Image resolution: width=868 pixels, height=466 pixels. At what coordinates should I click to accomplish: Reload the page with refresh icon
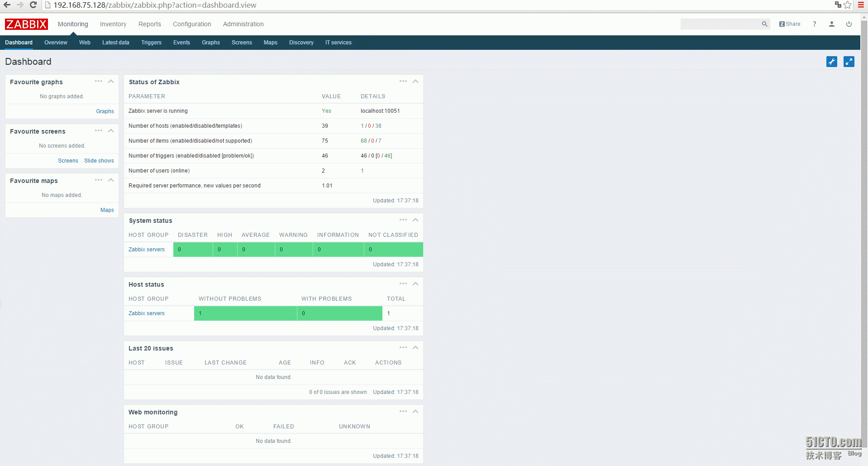pos(33,5)
